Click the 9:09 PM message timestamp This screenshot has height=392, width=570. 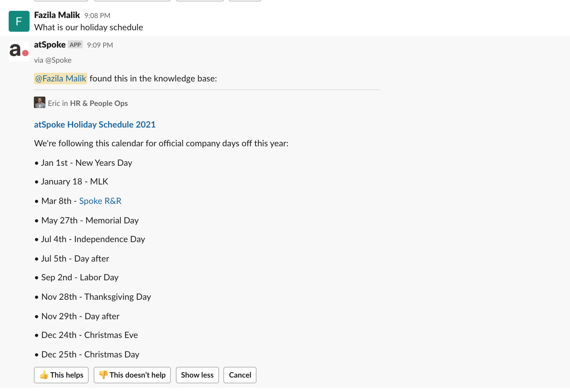click(x=100, y=45)
